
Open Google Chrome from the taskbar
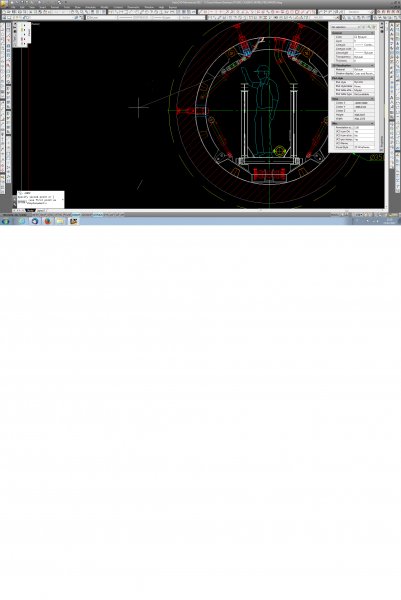point(35,221)
